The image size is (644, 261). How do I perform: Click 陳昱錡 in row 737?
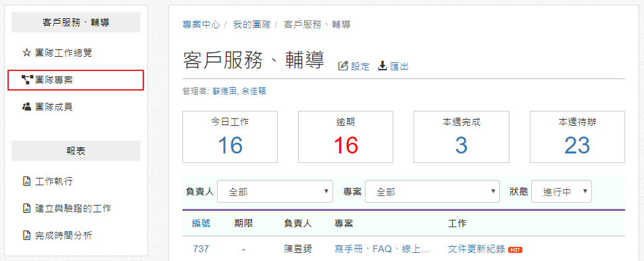coord(298,249)
